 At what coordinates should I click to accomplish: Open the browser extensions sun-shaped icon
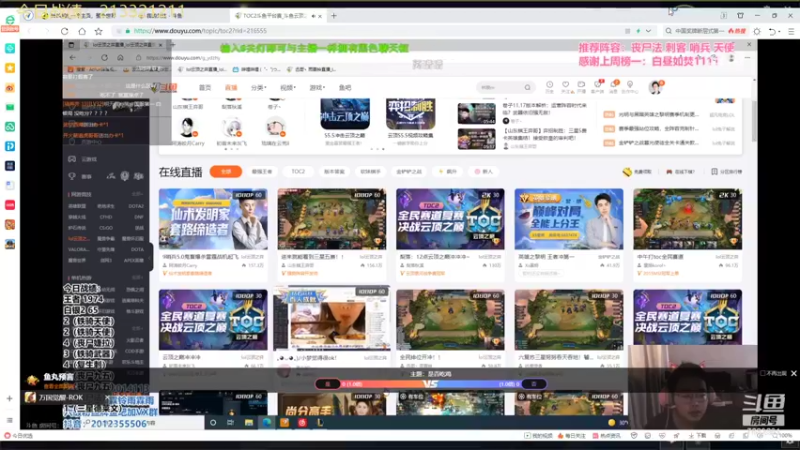757,31
